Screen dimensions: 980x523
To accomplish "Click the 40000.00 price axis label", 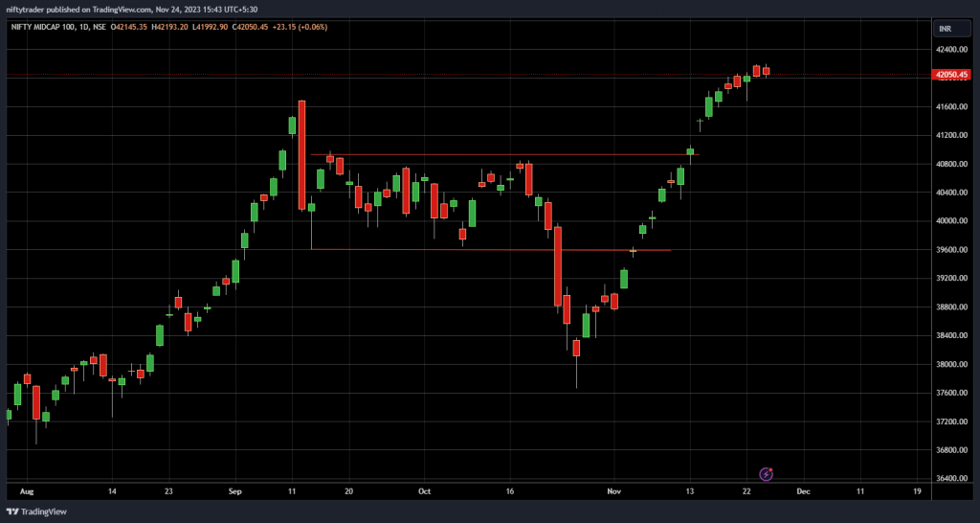I will [x=952, y=221].
